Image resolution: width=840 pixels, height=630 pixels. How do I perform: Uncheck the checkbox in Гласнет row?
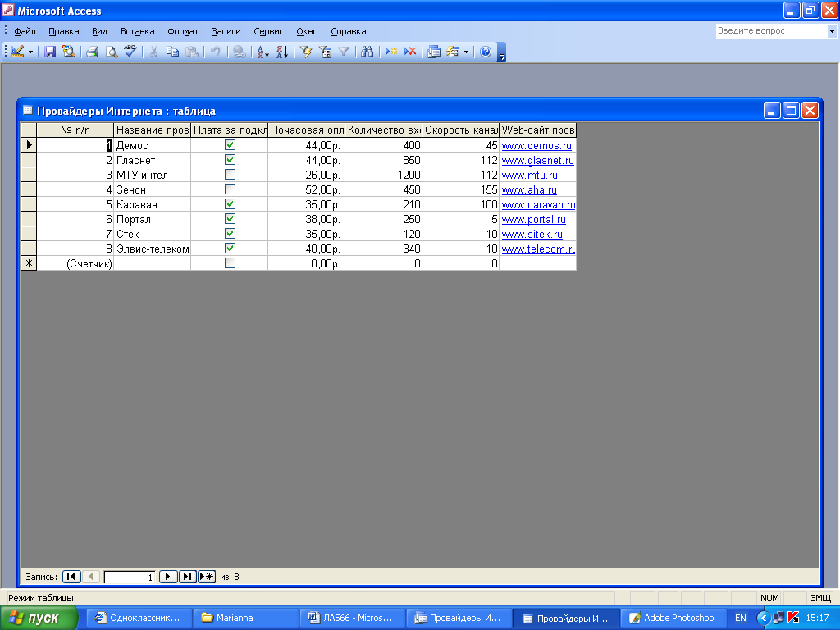230,160
